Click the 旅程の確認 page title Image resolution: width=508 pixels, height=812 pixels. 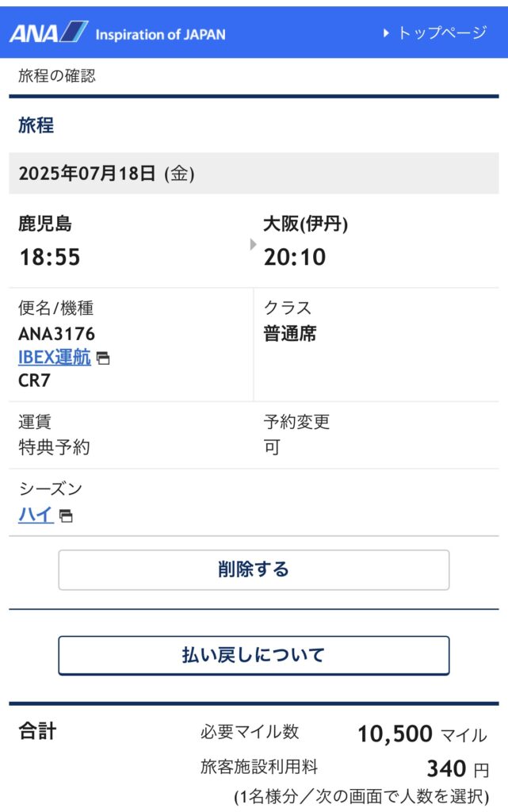pos(57,76)
